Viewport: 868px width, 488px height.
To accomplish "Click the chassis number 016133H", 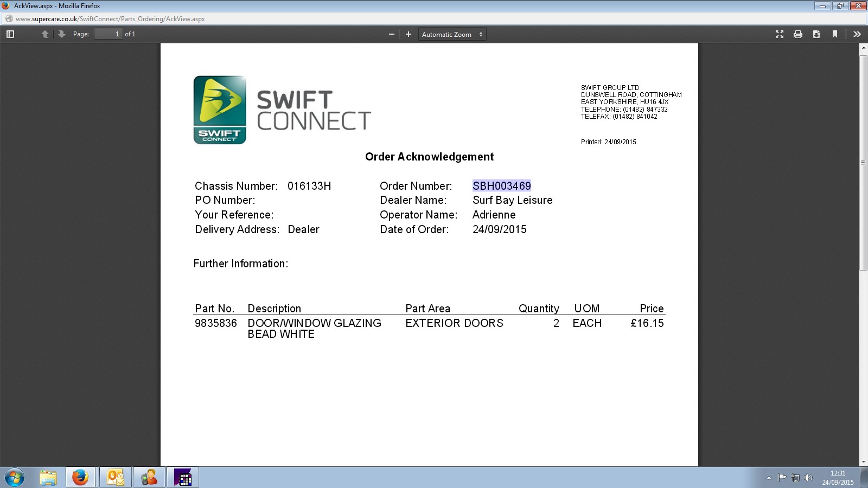I will click(309, 186).
